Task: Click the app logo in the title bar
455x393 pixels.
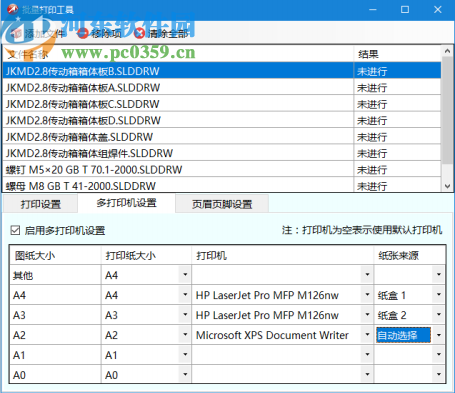Action: point(13,9)
